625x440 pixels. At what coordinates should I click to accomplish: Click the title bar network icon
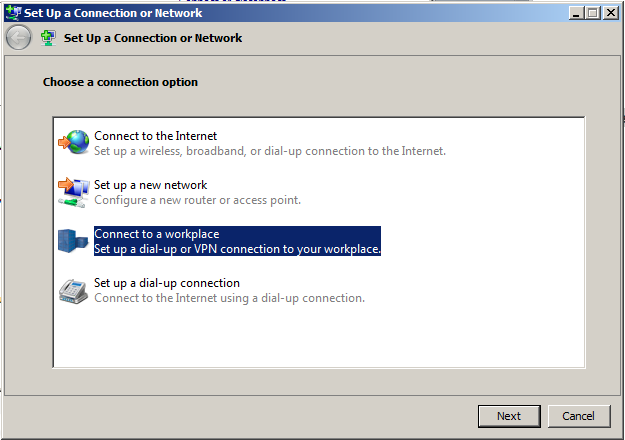(x=12, y=13)
